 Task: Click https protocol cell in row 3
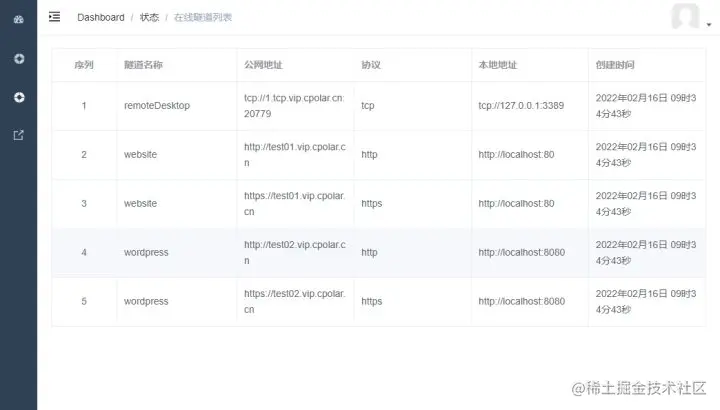[371, 203]
